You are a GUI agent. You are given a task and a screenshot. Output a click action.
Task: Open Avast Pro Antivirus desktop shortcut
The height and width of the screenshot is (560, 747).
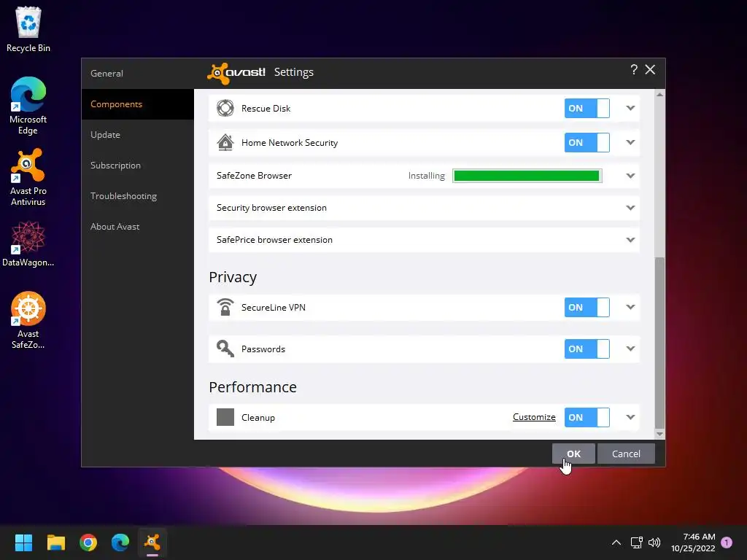click(28, 177)
